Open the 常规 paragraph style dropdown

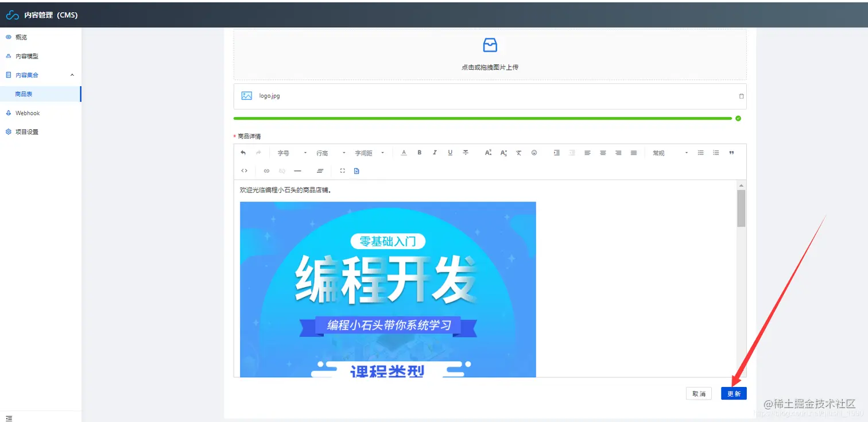[670, 153]
